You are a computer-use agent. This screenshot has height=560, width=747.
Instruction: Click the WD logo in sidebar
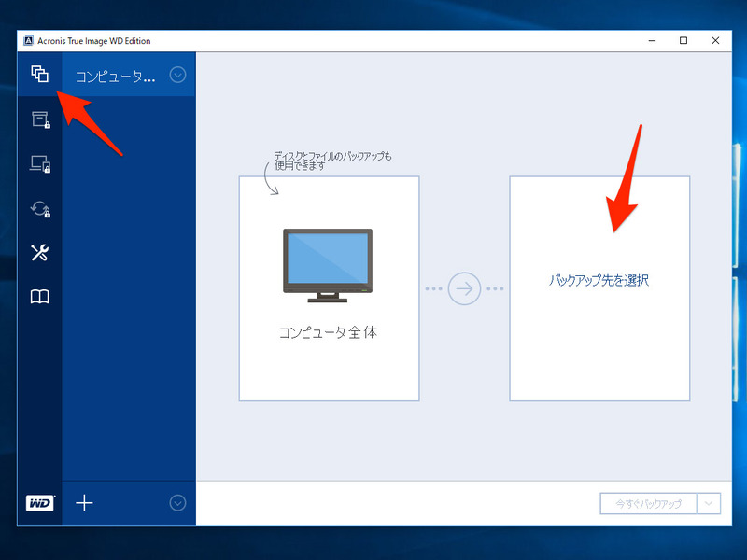click(40, 503)
